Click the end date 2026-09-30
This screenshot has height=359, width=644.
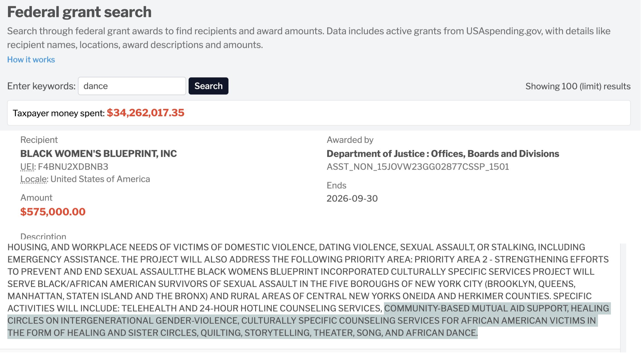coord(352,199)
